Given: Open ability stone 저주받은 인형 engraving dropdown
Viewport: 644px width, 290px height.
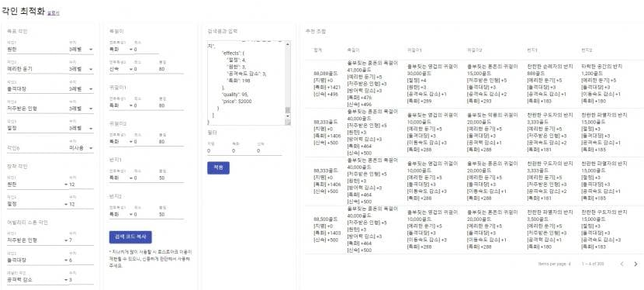Looking at the screenshot, I should coord(37,240).
